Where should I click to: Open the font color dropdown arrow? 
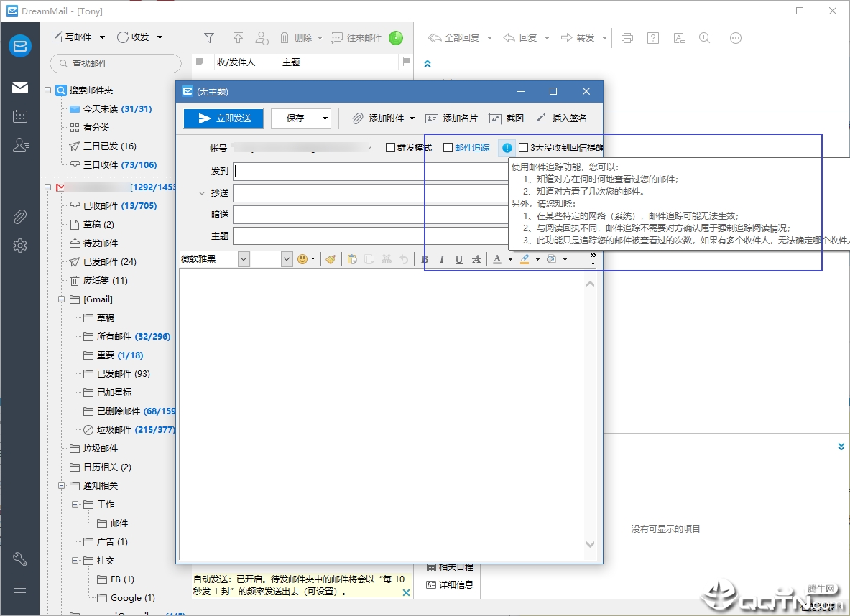[x=510, y=259]
